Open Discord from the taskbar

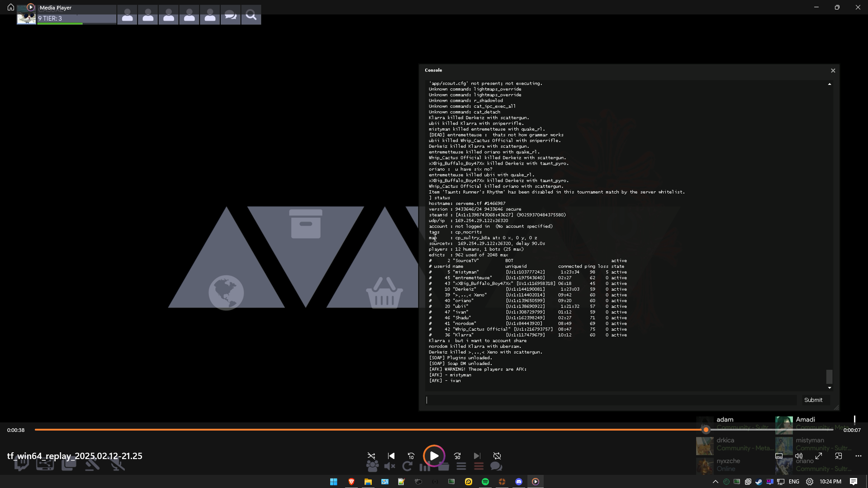click(518, 482)
